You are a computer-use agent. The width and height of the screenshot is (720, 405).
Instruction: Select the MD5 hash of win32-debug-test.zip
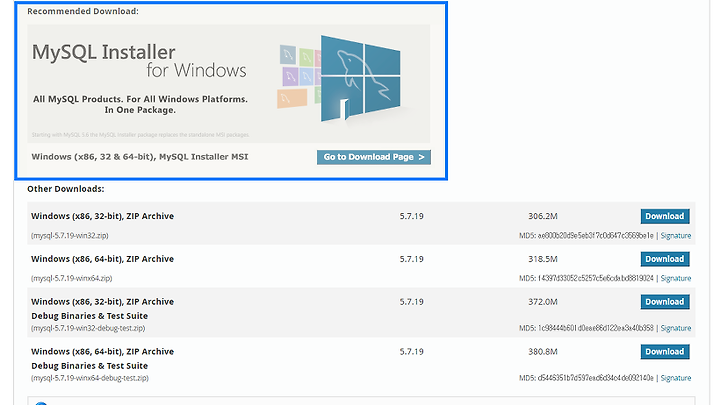(596, 328)
